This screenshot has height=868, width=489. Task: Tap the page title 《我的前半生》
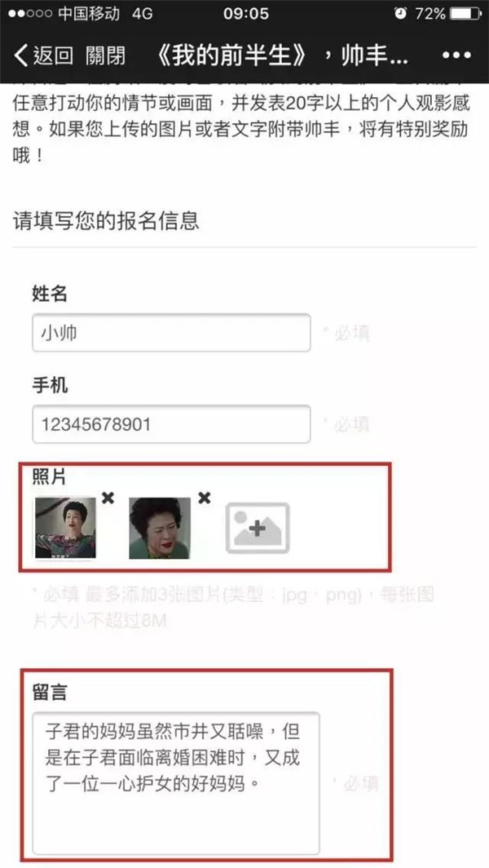pos(232,55)
